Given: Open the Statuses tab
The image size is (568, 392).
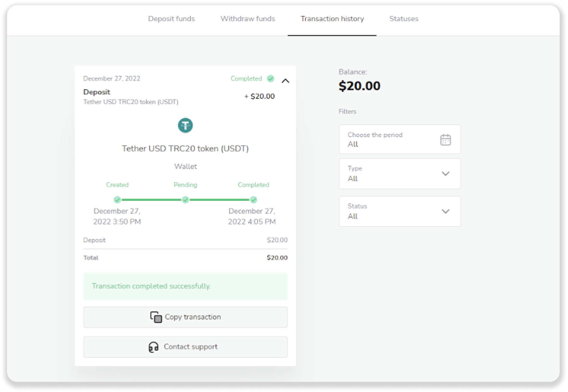Looking at the screenshot, I should pos(404,19).
